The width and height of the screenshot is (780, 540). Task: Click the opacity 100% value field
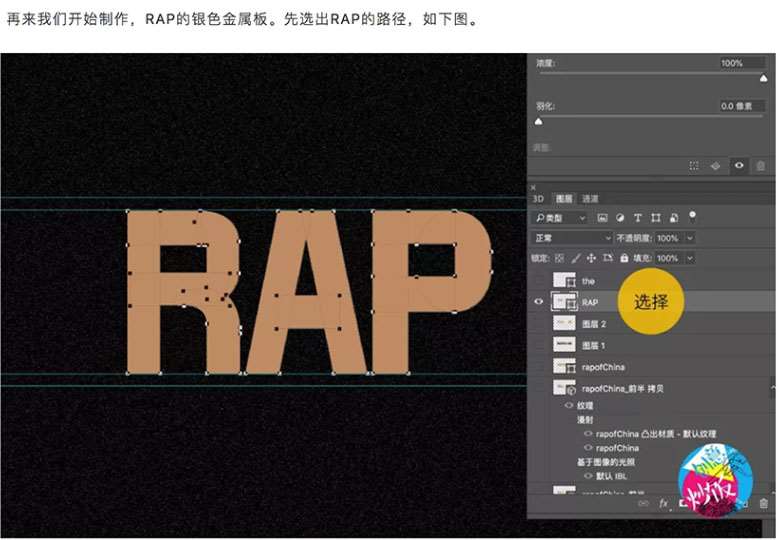click(x=669, y=238)
